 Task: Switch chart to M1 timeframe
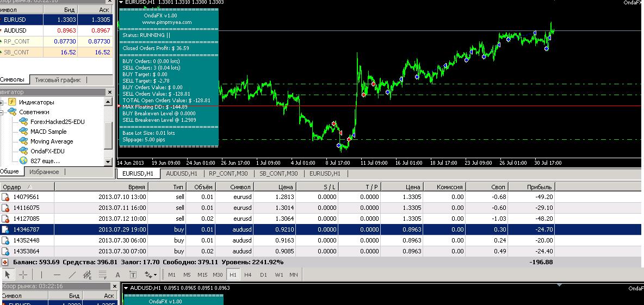[x=172, y=275]
